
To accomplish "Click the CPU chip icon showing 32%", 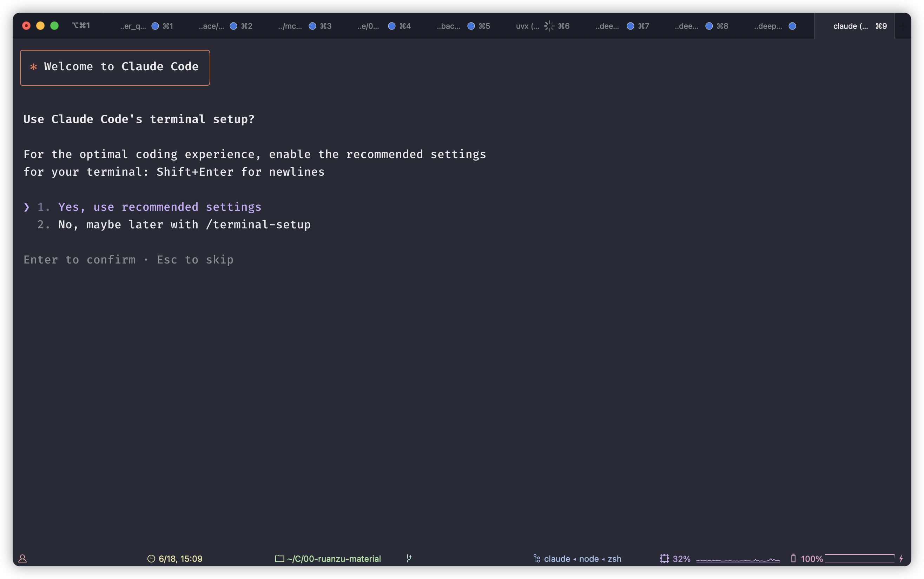I will pos(664,559).
